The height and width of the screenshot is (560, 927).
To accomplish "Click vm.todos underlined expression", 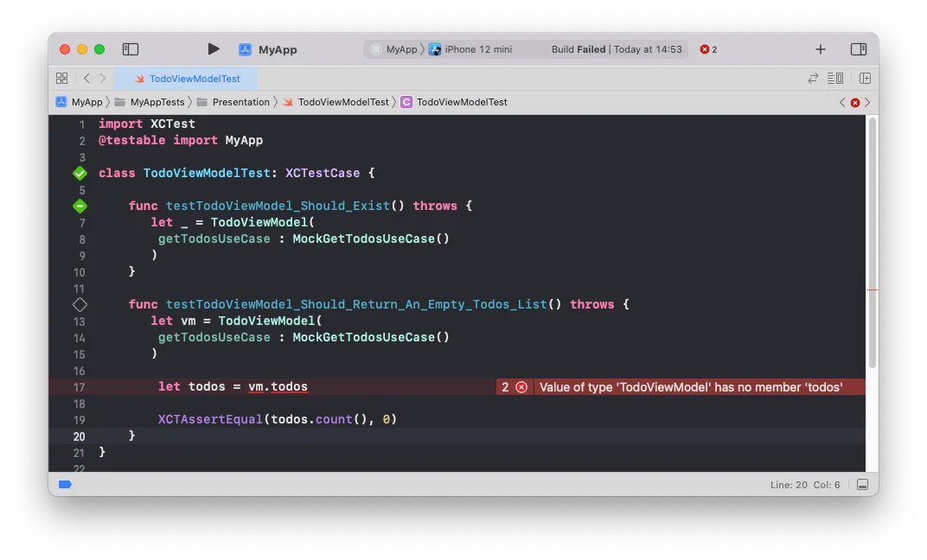I will click(x=278, y=387).
